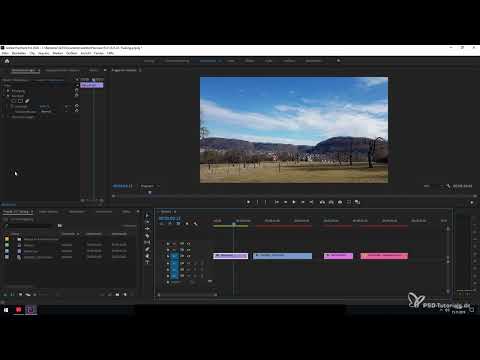Toggle track output eye for V1
The height and width of the screenshot is (360, 480).
point(189,256)
